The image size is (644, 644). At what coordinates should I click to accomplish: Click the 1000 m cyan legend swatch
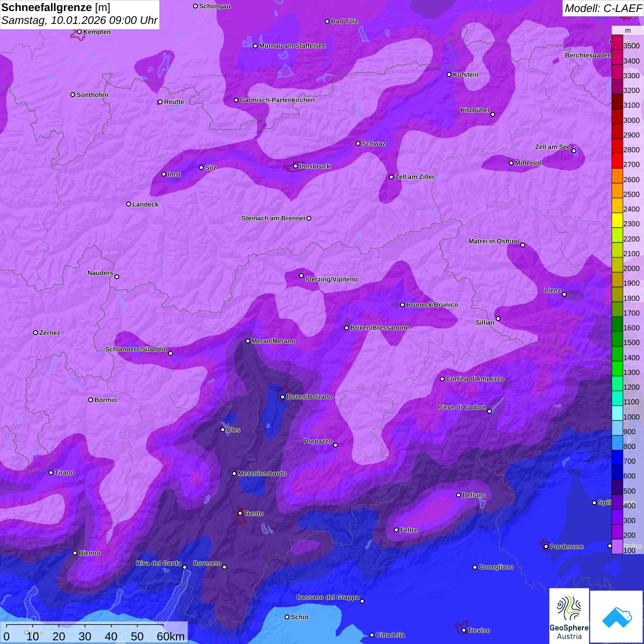pyautogui.click(x=617, y=413)
